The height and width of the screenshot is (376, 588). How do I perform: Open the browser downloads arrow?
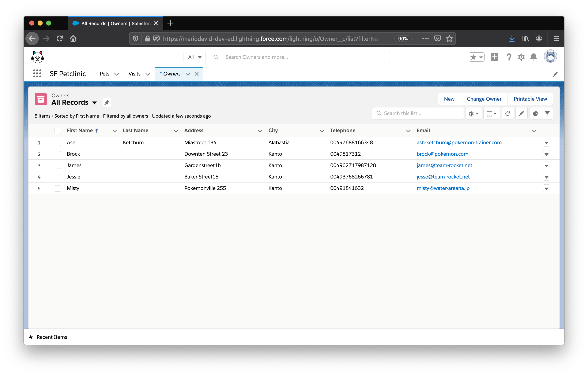(x=512, y=38)
